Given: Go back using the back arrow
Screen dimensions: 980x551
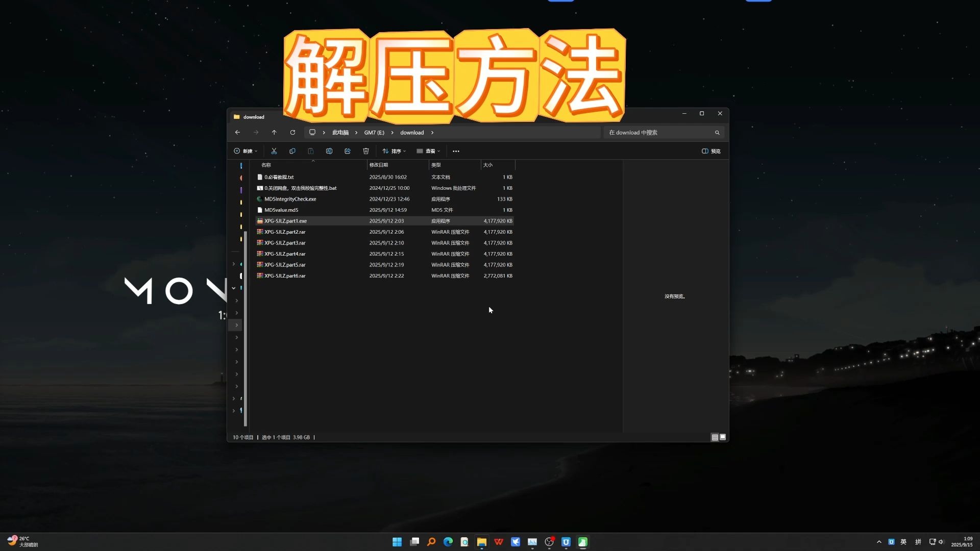Looking at the screenshot, I should (237, 133).
